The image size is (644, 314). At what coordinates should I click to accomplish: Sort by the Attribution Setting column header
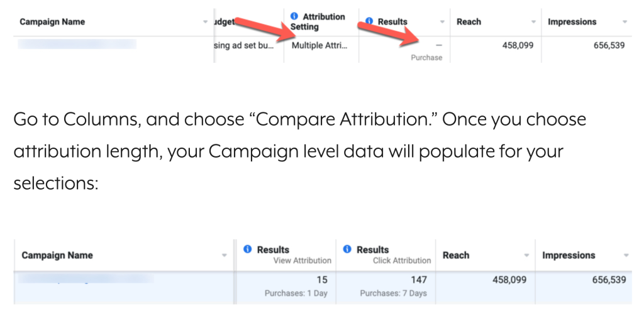[x=318, y=22]
